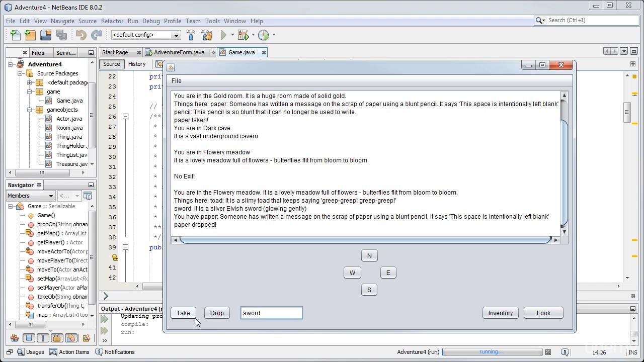This screenshot has width=644, height=362.
Task: Open the Navigator Members dropdown
Action: coord(30,196)
